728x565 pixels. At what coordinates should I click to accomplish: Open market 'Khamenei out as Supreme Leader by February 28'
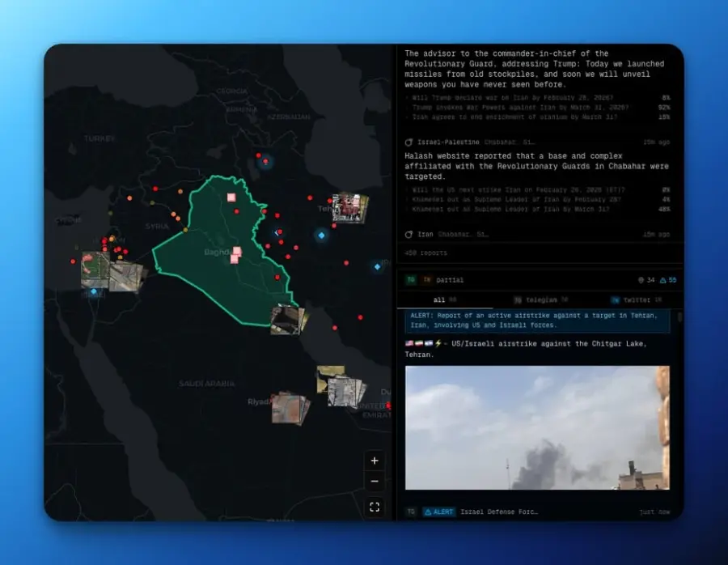pyautogui.click(x=537, y=199)
